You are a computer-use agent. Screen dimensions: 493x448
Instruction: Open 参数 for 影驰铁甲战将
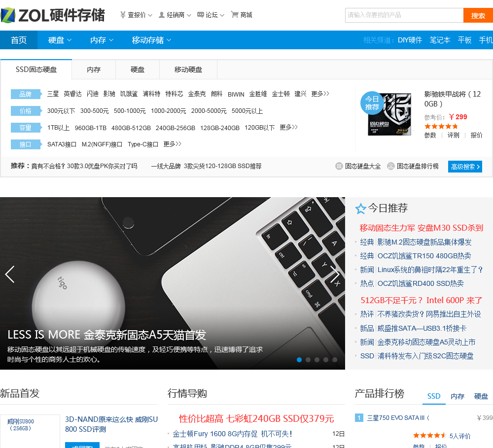click(x=430, y=135)
